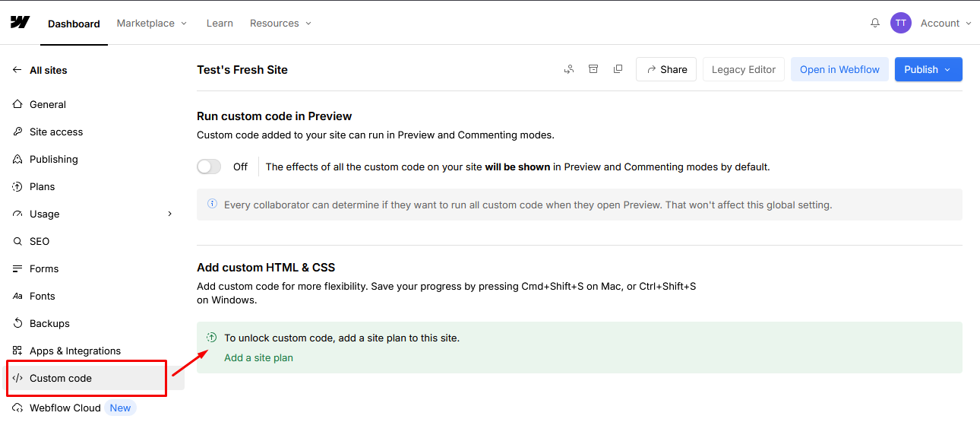The image size is (980, 438).
Task: Open the Marketplace dropdown menu
Action: click(x=152, y=23)
